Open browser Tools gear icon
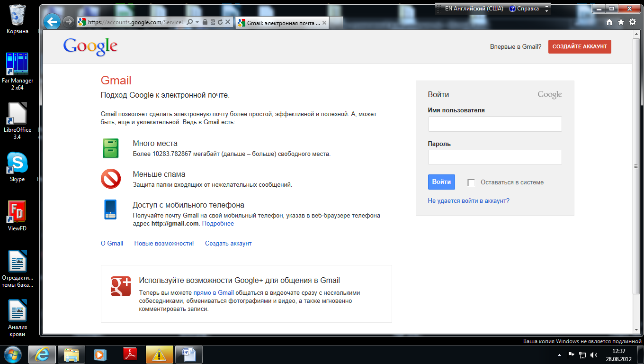 coord(632,22)
